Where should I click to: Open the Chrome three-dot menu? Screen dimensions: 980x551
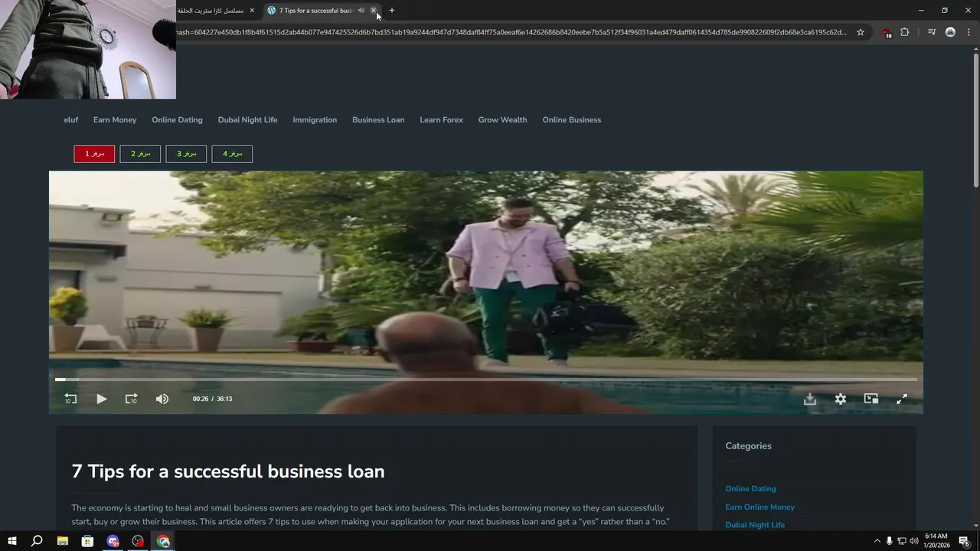(x=969, y=32)
